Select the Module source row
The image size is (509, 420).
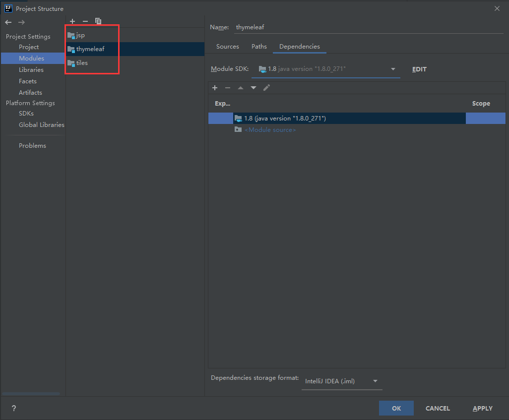click(357, 130)
